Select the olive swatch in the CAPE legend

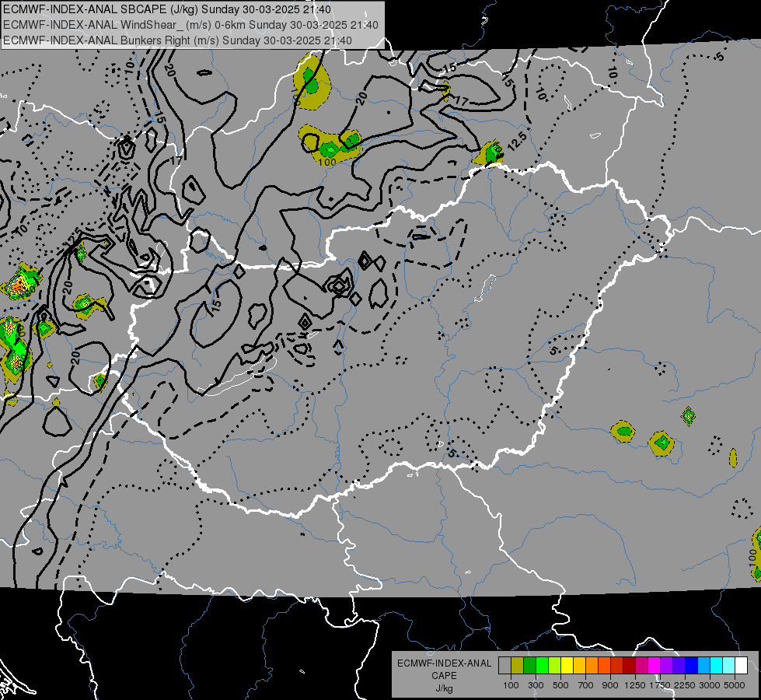pos(518,666)
